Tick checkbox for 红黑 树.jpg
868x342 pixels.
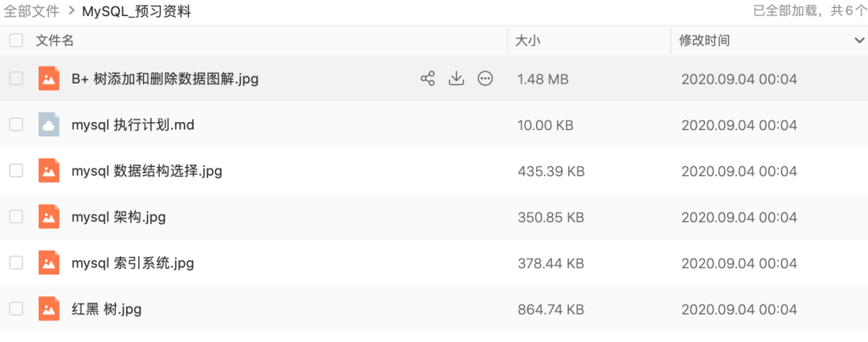pos(16,308)
